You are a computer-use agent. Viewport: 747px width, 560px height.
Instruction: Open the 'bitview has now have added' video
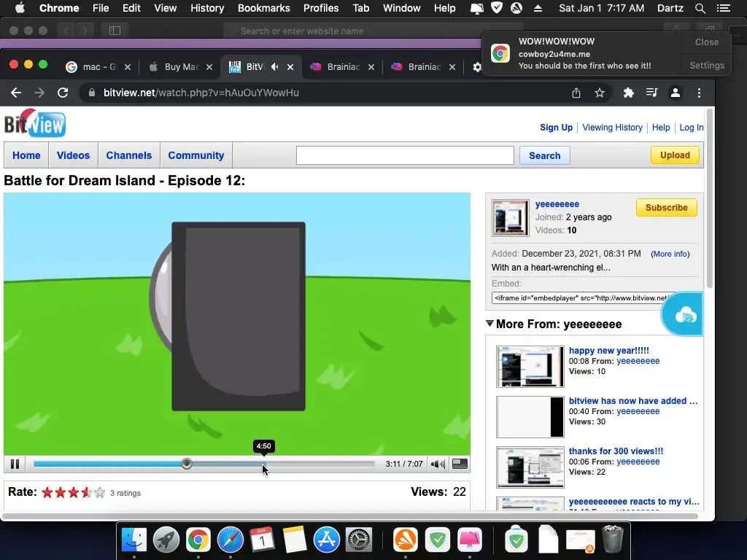coord(632,401)
